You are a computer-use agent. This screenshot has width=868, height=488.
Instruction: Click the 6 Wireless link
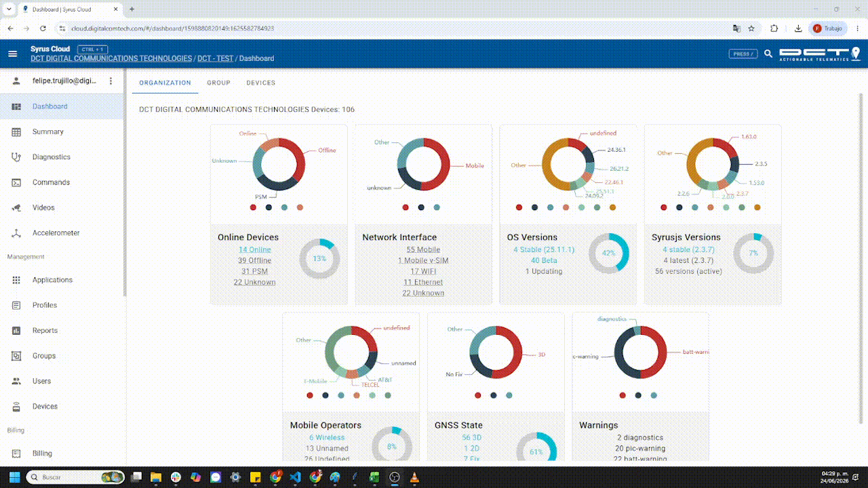[x=327, y=437]
